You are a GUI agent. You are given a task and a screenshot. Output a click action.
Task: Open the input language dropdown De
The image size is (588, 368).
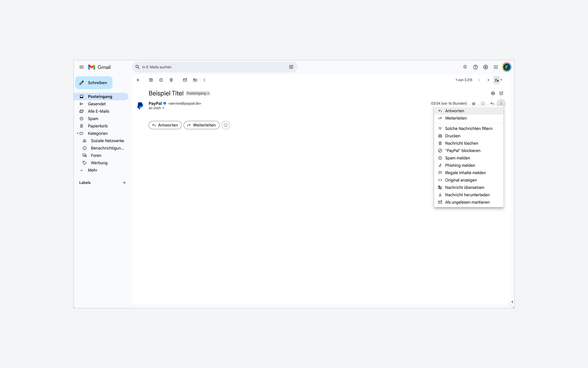pos(498,80)
